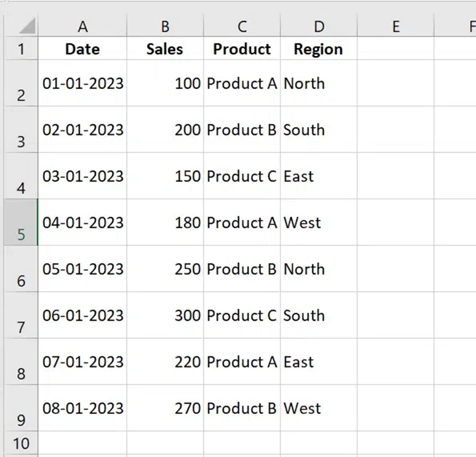Click the Sales header cell
Viewport: 476px width, 457px height.
click(165, 48)
